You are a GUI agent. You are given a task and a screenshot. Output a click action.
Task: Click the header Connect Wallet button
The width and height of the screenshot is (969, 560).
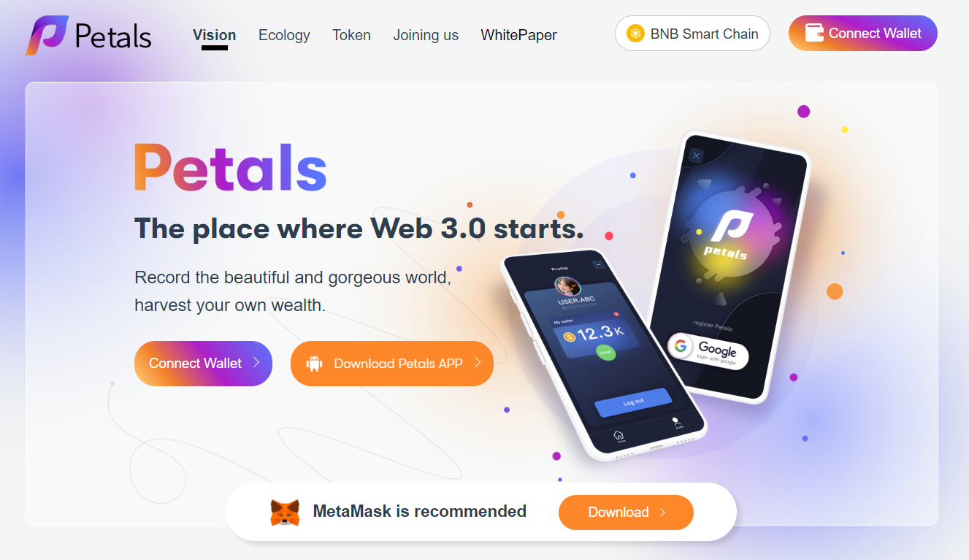(x=862, y=34)
